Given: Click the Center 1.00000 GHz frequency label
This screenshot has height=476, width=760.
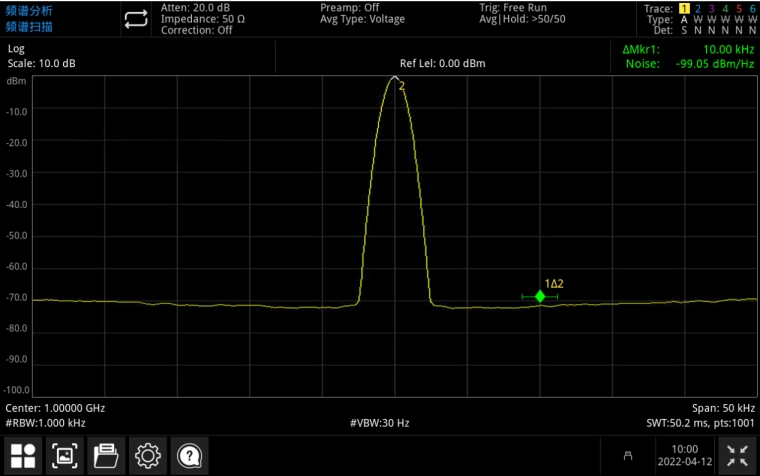Looking at the screenshot, I should pyautogui.click(x=55, y=408).
